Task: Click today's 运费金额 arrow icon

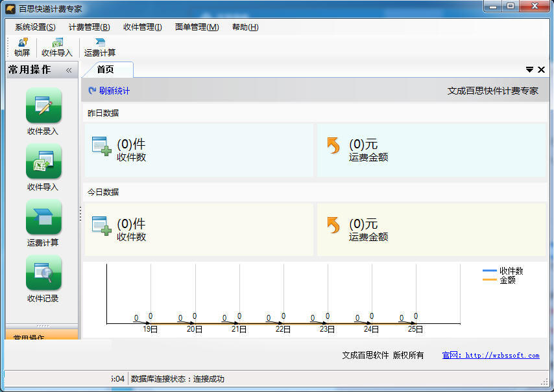Action: click(333, 225)
